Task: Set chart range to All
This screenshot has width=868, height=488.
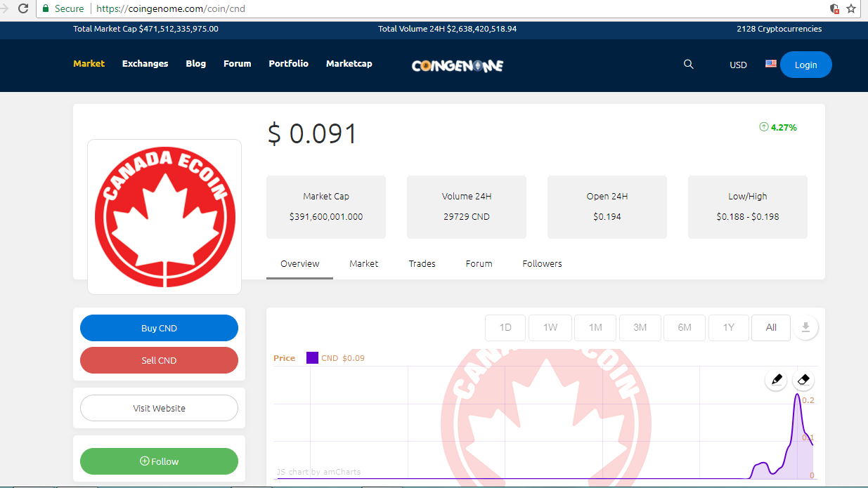Action: (x=771, y=327)
